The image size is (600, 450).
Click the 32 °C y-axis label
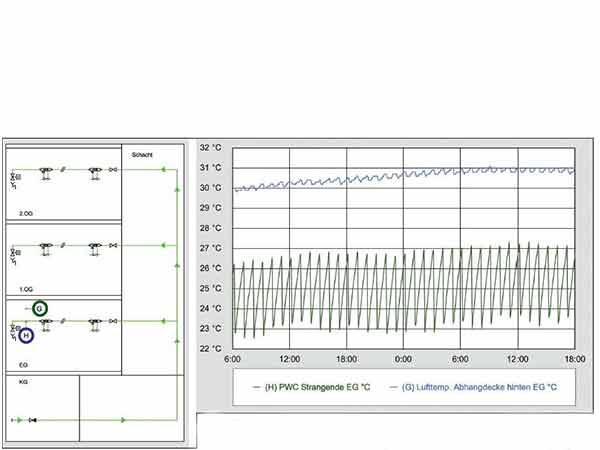(x=212, y=148)
